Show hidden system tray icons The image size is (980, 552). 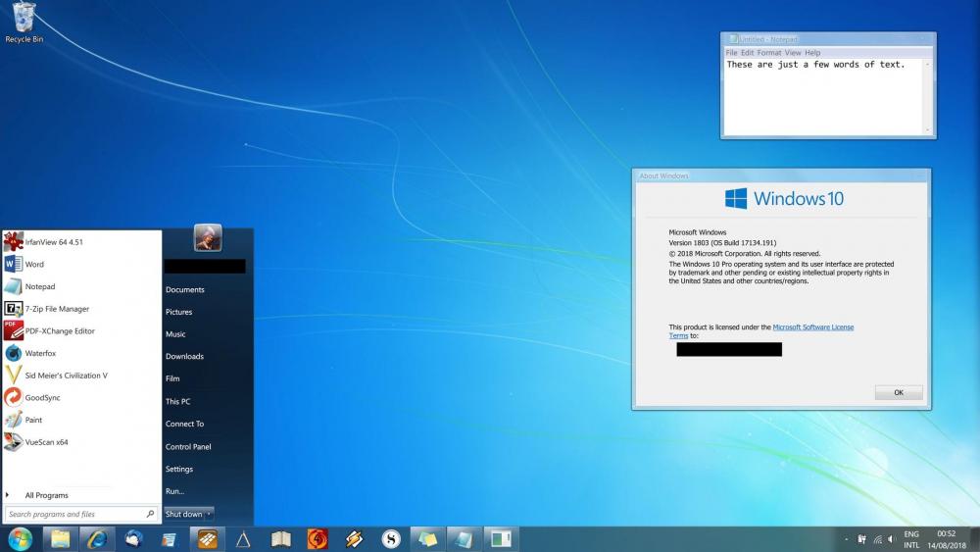845,539
